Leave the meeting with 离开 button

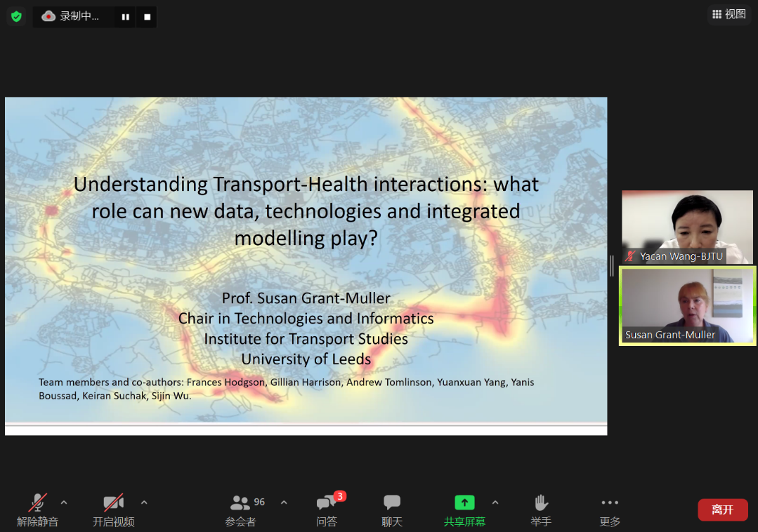tap(723, 510)
